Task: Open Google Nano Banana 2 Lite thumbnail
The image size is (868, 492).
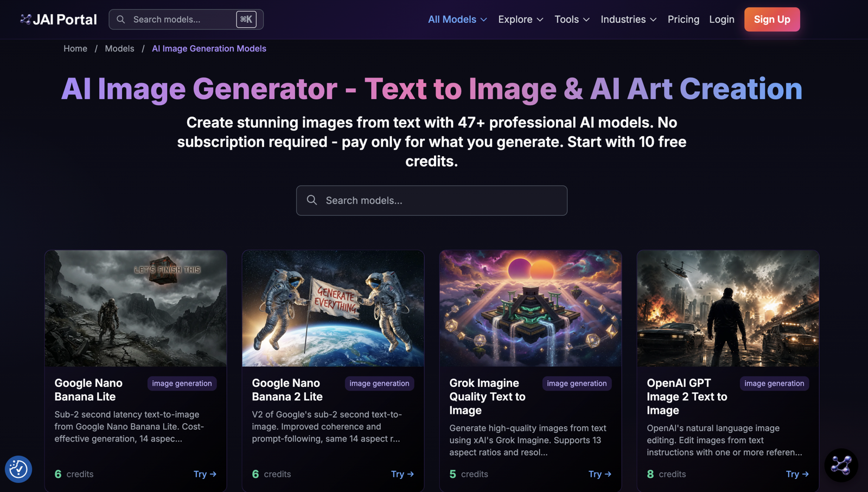Action: coord(333,308)
